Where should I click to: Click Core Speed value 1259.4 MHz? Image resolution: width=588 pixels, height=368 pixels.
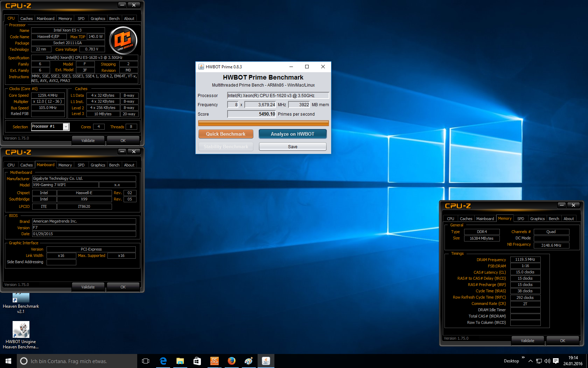click(x=48, y=95)
